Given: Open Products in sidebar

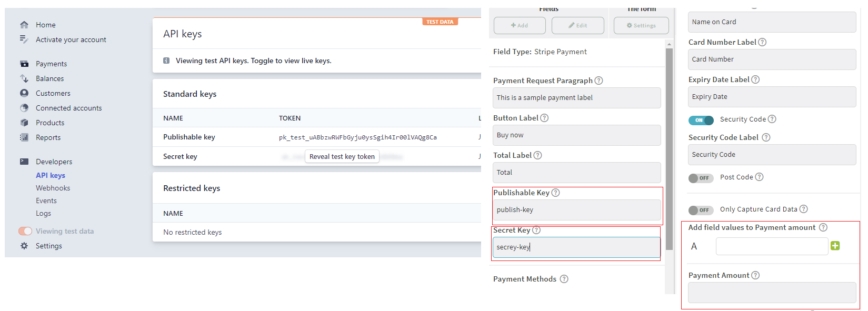Looking at the screenshot, I should coord(50,123).
